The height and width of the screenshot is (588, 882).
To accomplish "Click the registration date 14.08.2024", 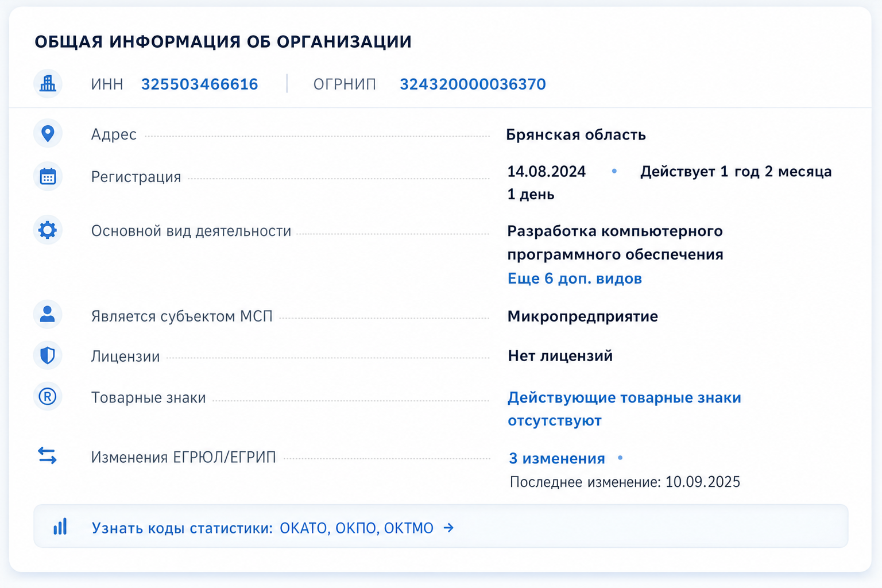I will (547, 172).
